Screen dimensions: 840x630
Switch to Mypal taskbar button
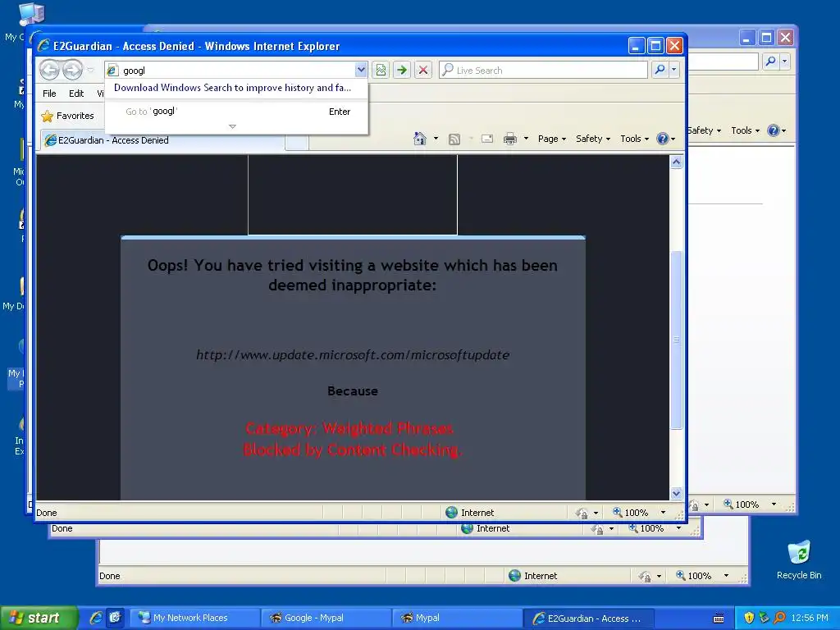[x=456, y=618]
